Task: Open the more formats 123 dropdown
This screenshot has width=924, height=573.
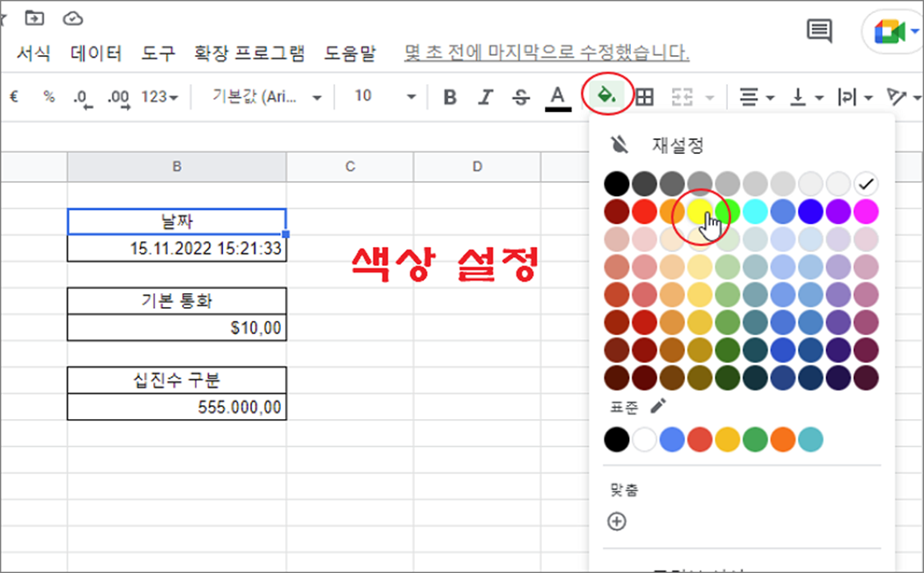Action: tap(159, 96)
